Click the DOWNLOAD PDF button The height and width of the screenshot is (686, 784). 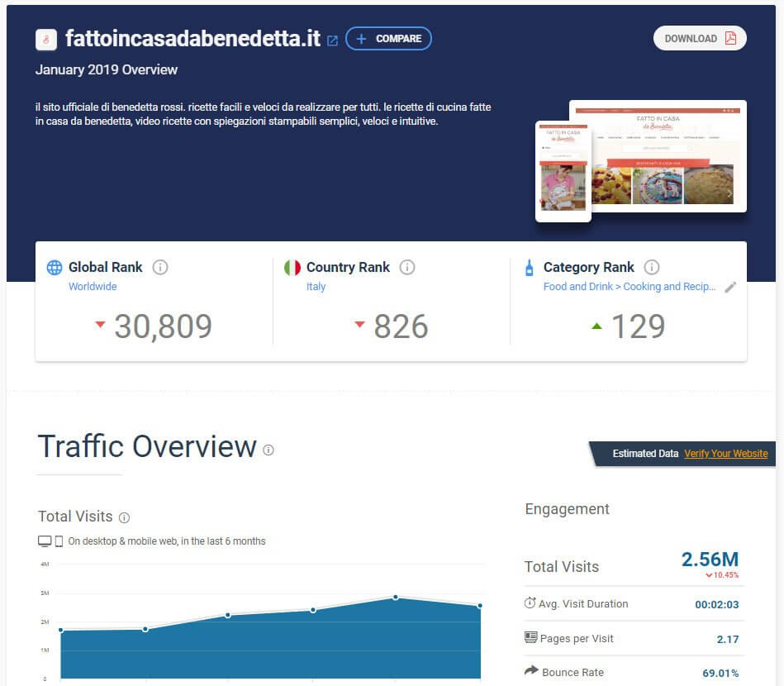[700, 39]
